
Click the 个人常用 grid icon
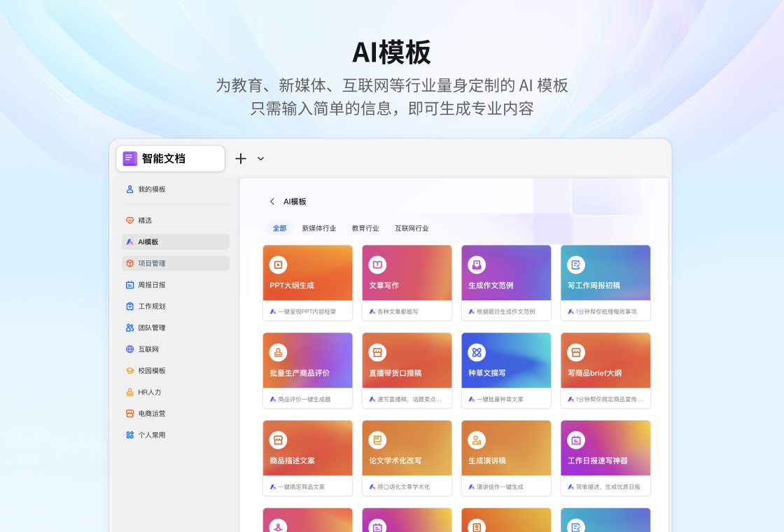pyautogui.click(x=129, y=435)
